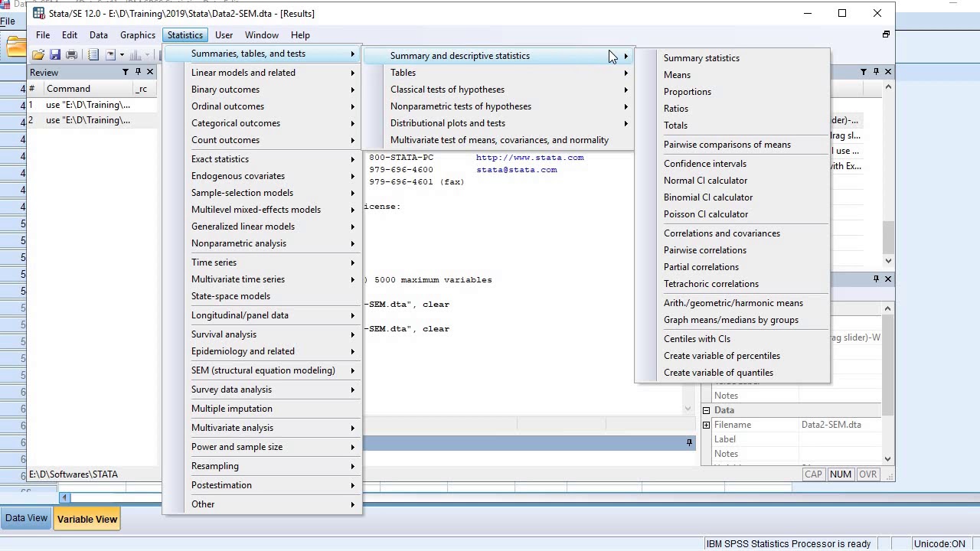The image size is (980, 551).
Task: Click second command row in Review panel
Action: coord(92,120)
